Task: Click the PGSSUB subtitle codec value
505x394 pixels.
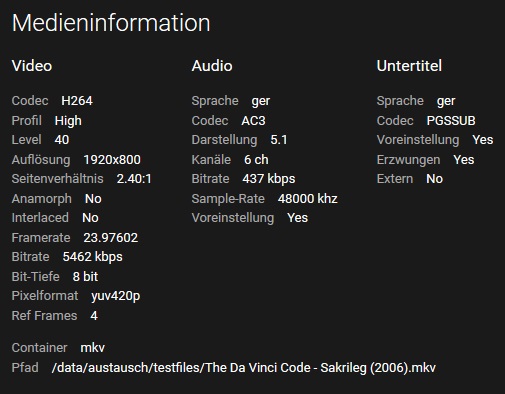Action: coord(451,121)
